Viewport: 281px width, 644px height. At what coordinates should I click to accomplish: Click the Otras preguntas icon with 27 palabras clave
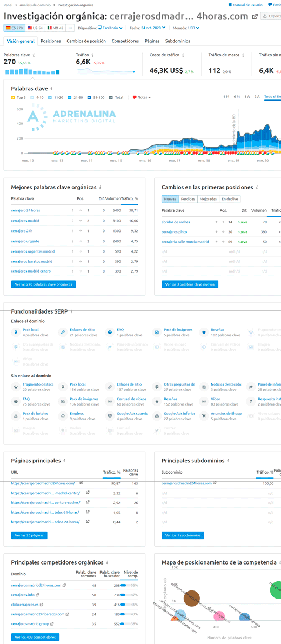[x=156, y=387]
